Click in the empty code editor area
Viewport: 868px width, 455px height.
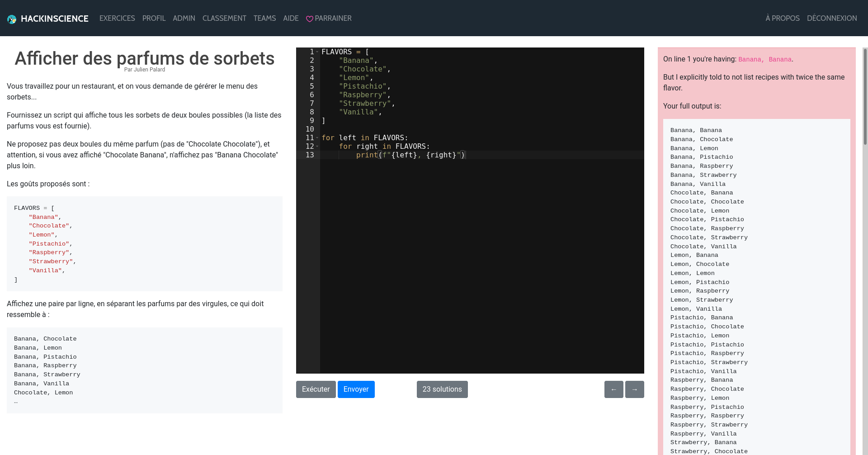click(482, 266)
